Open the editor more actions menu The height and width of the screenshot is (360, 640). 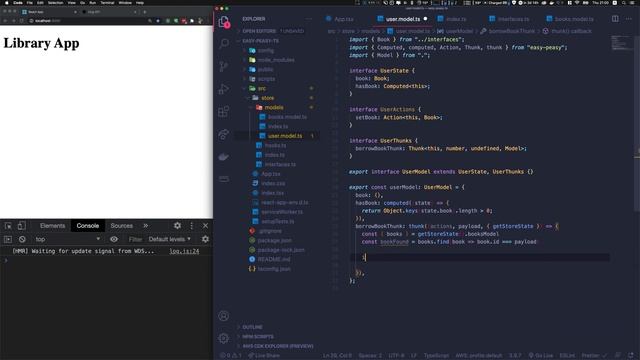[x=629, y=19]
